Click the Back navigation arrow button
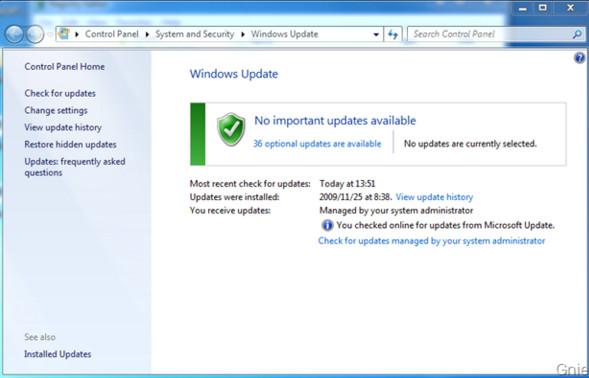The height and width of the screenshot is (378, 589). click(x=14, y=35)
